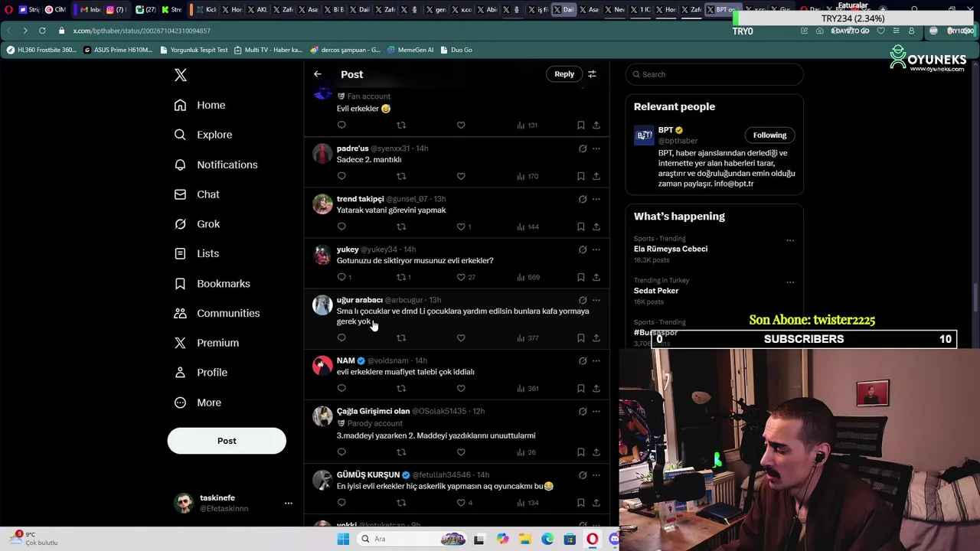Open Communities in the sidebar
The height and width of the screenshot is (551, 980).
(217, 313)
